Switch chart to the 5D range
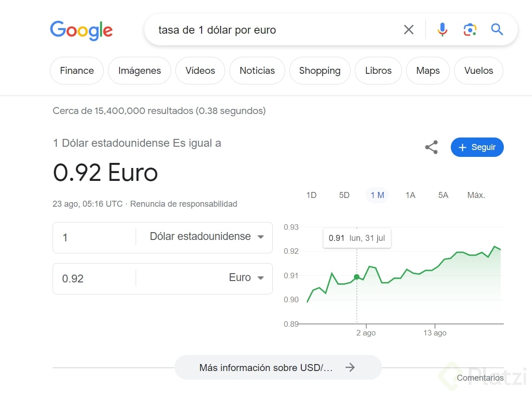Screen dimensions: 532x395 point(344,195)
